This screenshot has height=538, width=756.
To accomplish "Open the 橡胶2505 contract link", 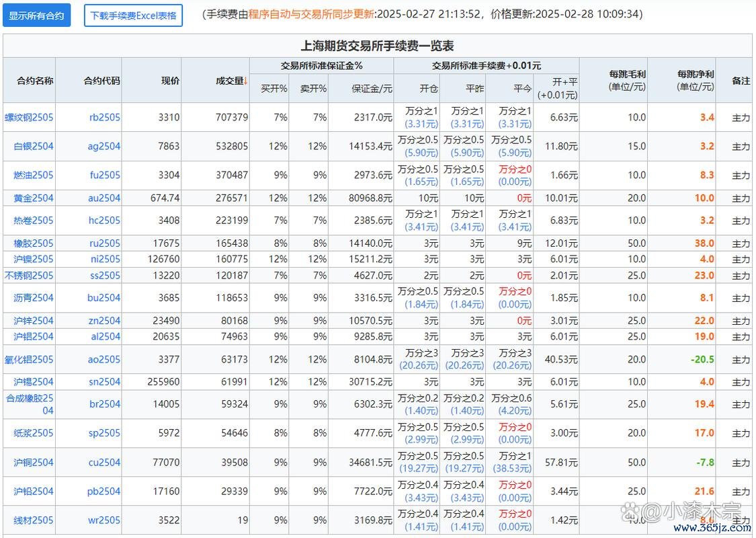I will [x=34, y=243].
